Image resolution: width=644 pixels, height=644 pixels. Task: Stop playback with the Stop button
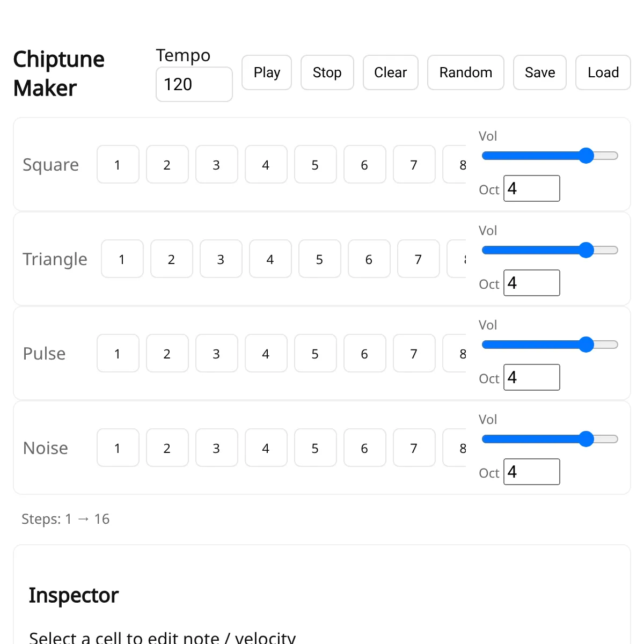pos(327,72)
